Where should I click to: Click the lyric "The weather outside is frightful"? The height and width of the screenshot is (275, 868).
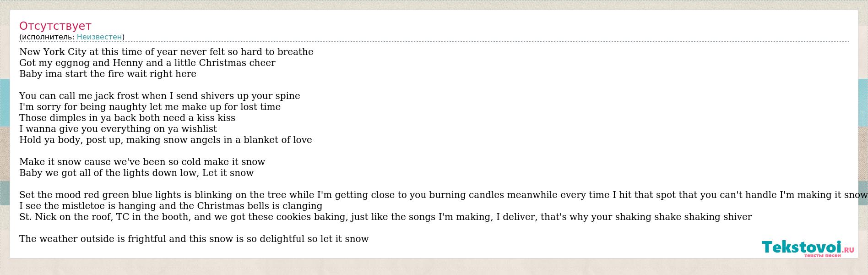tap(194, 239)
